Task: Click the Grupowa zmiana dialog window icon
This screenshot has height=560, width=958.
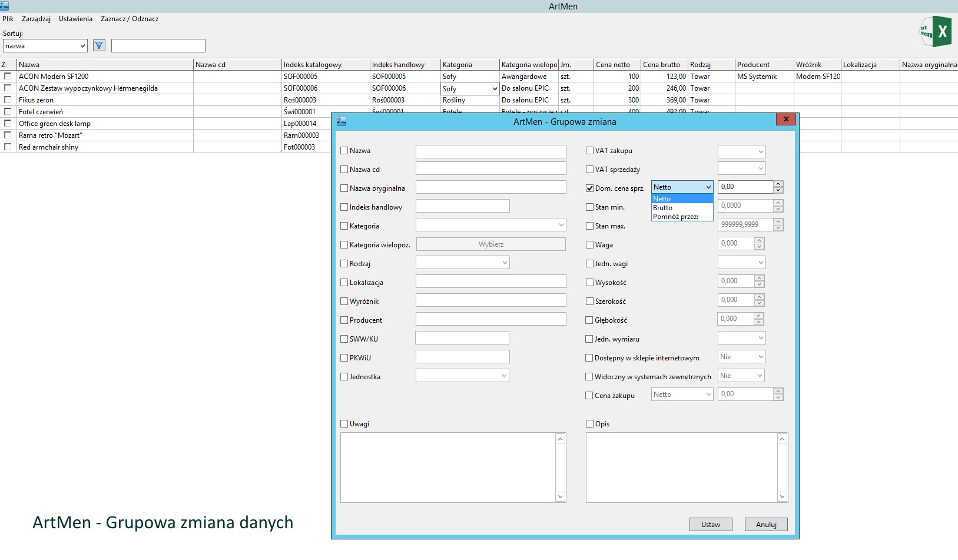Action: (x=342, y=121)
